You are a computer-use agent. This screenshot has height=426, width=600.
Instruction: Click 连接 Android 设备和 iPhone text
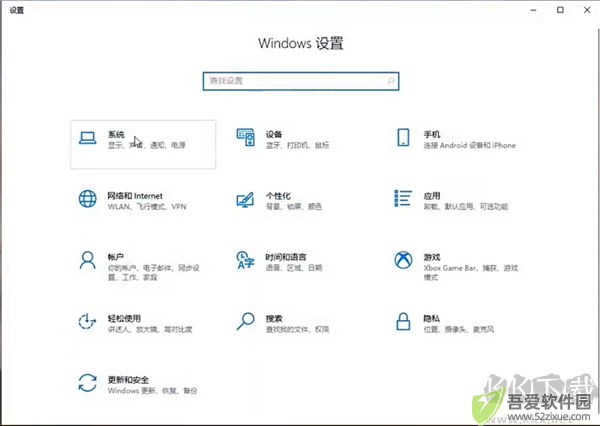[x=470, y=145]
